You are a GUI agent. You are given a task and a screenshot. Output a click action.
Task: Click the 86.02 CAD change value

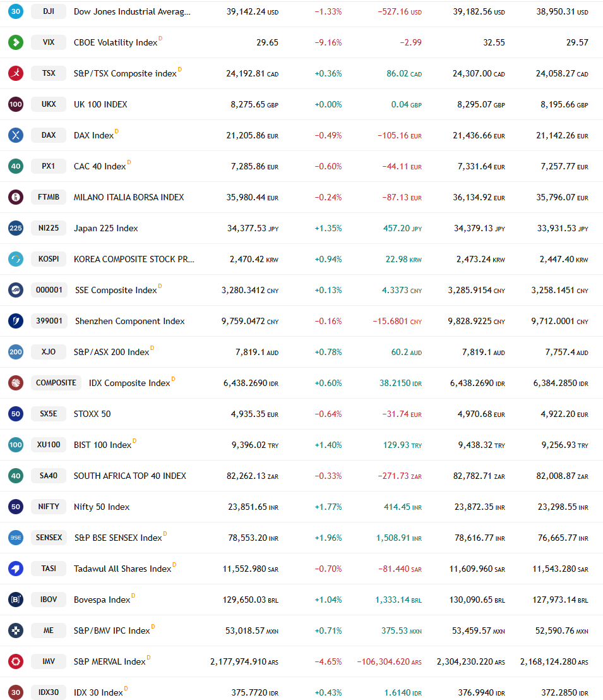pyautogui.click(x=404, y=73)
